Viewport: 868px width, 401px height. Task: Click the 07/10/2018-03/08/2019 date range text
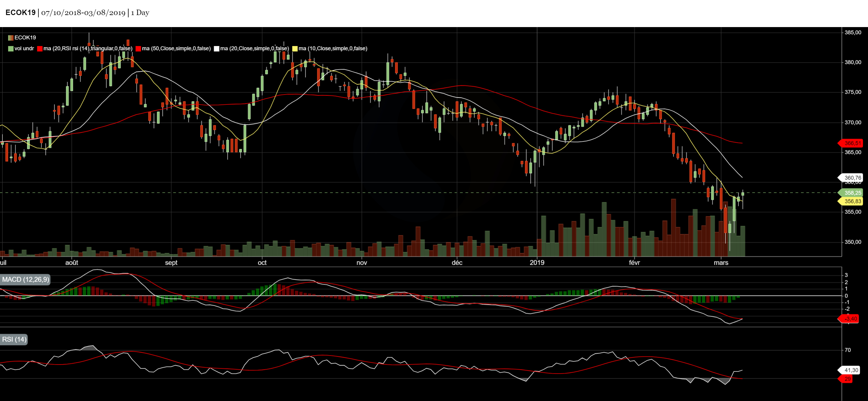83,13
